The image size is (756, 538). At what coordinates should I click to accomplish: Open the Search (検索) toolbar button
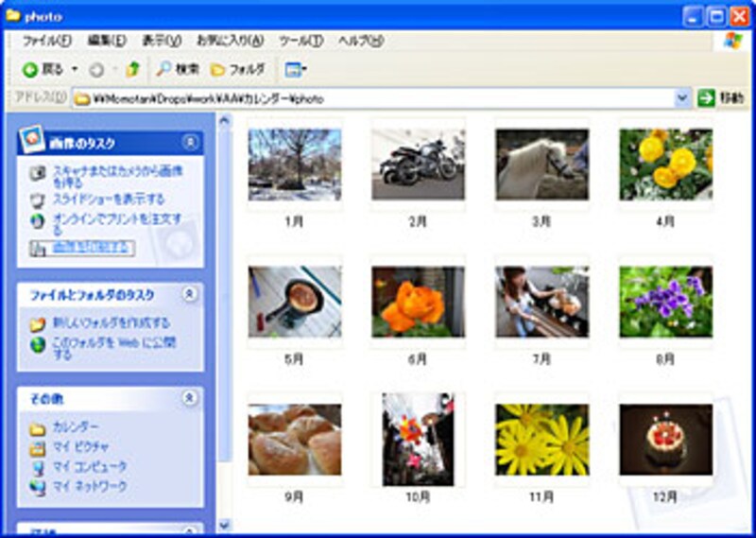pos(178,70)
